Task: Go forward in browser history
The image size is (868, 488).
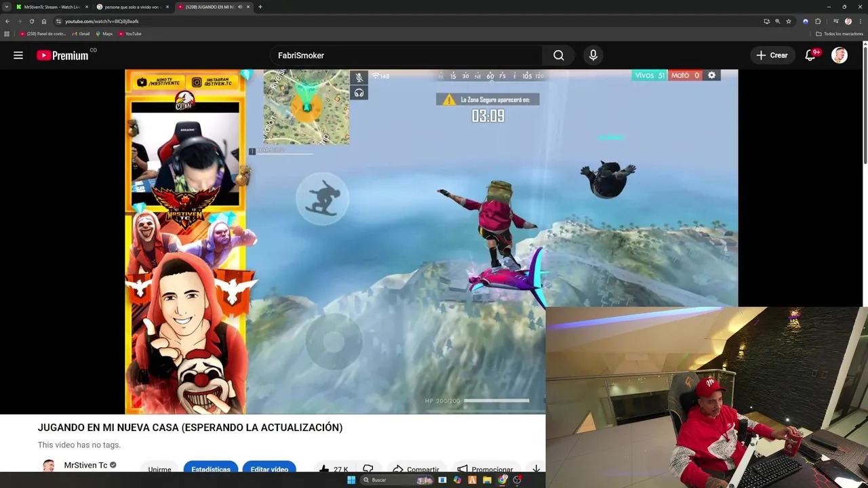Action: pos(19,21)
